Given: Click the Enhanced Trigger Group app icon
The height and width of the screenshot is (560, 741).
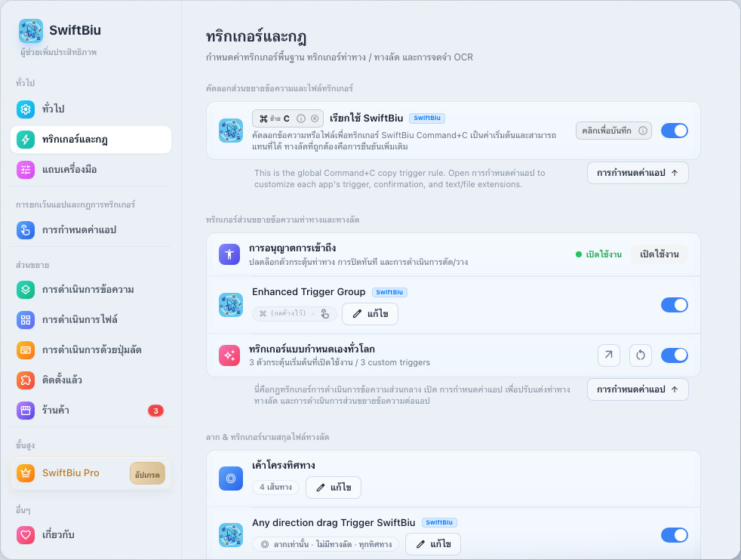Looking at the screenshot, I should [231, 305].
